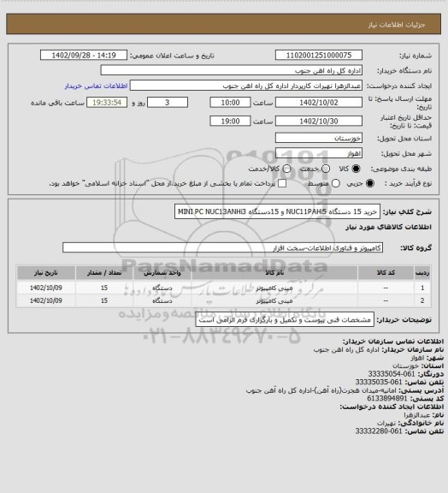Click the delivery city field اهواز
The height and width of the screenshot is (493, 448).
tap(319, 153)
